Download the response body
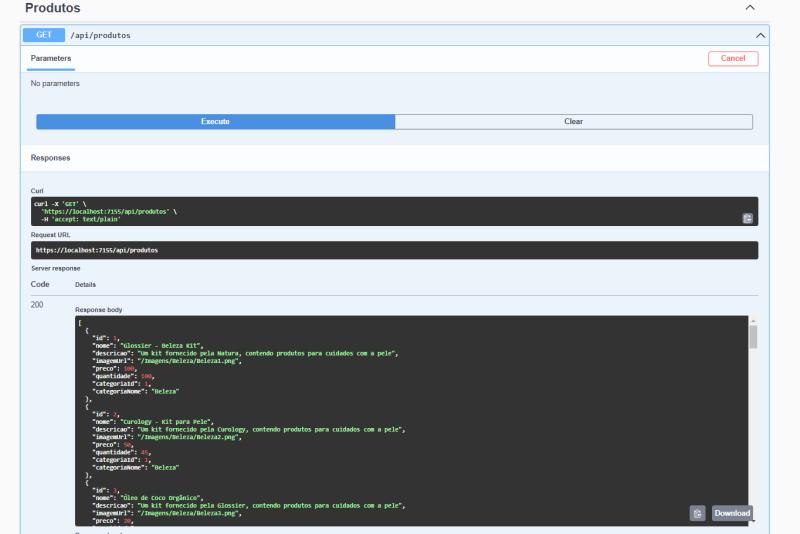 (x=732, y=513)
